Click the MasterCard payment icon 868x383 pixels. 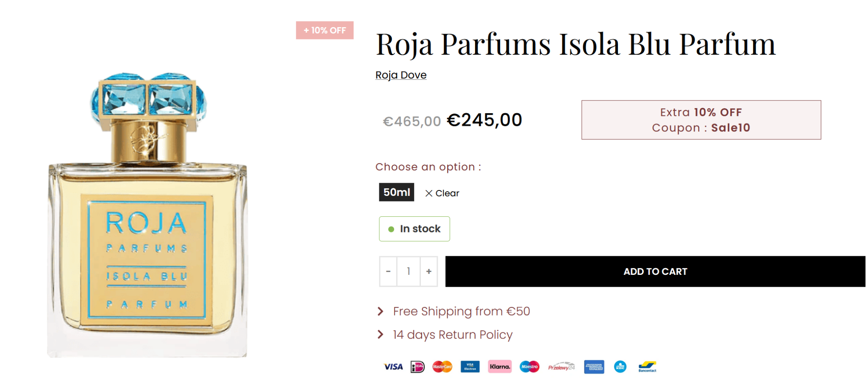(x=442, y=366)
